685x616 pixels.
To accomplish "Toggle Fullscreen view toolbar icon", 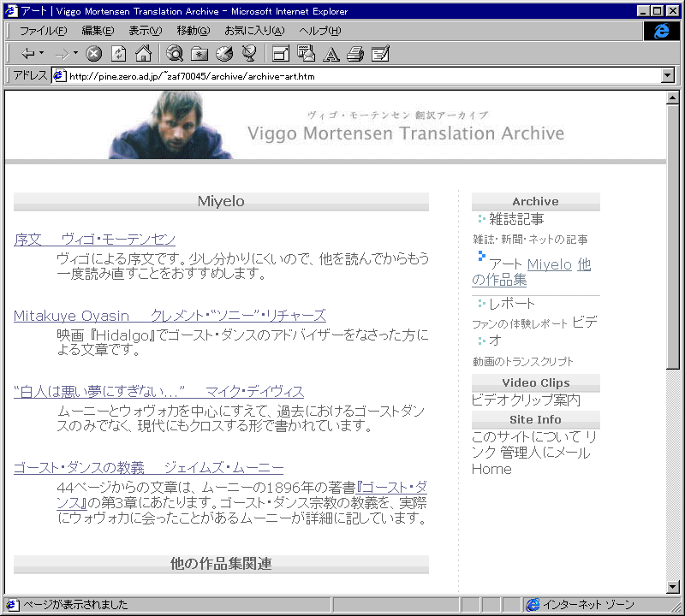I will click(281, 54).
